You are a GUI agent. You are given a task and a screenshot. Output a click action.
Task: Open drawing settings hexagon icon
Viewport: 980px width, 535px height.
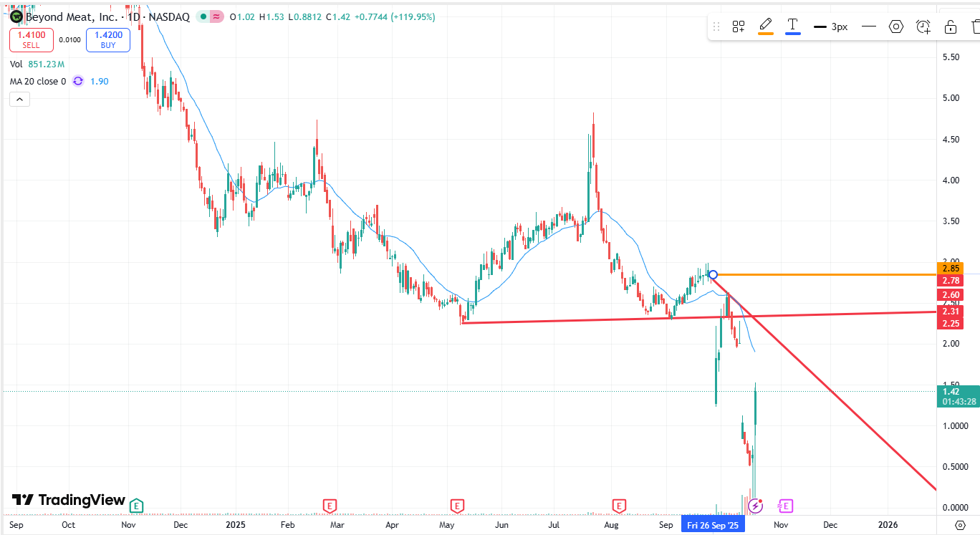[896, 26]
